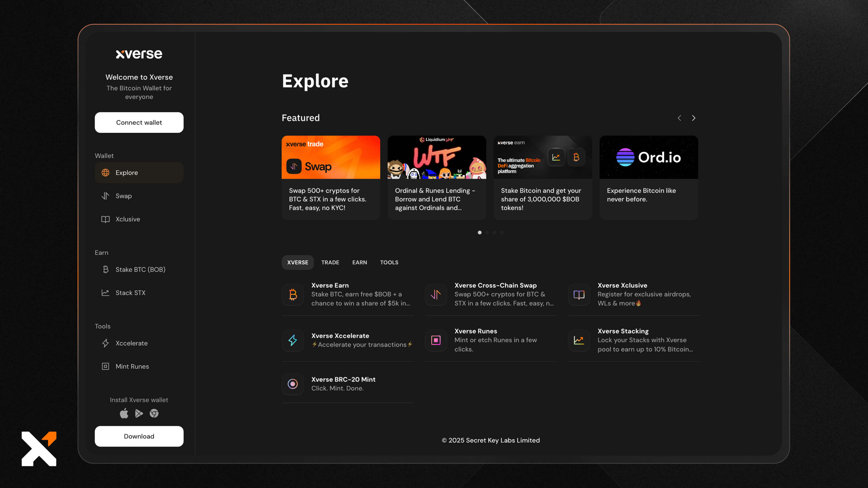The width and height of the screenshot is (868, 488).
Task: Click the Xverse Xccelerate bolt icon
Action: click(293, 340)
